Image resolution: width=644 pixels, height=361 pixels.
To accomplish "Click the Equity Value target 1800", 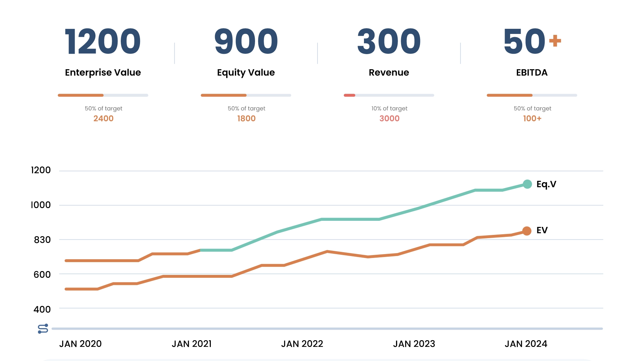I will pyautogui.click(x=246, y=118).
